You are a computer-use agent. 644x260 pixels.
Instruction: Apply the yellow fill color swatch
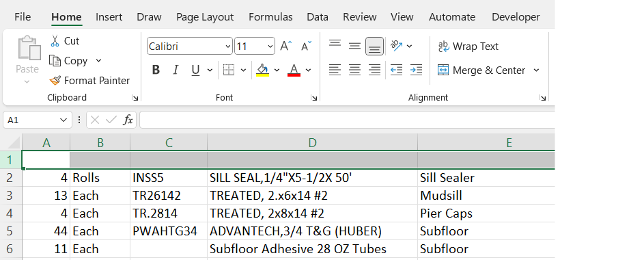click(262, 70)
